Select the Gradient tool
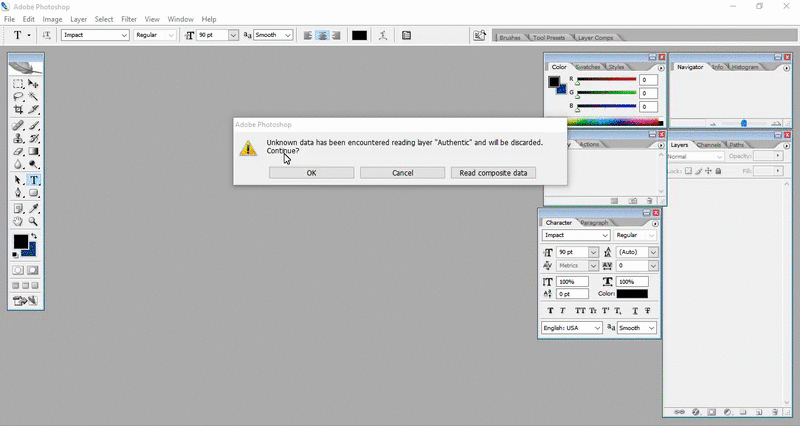The image size is (800, 426). (x=33, y=152)
